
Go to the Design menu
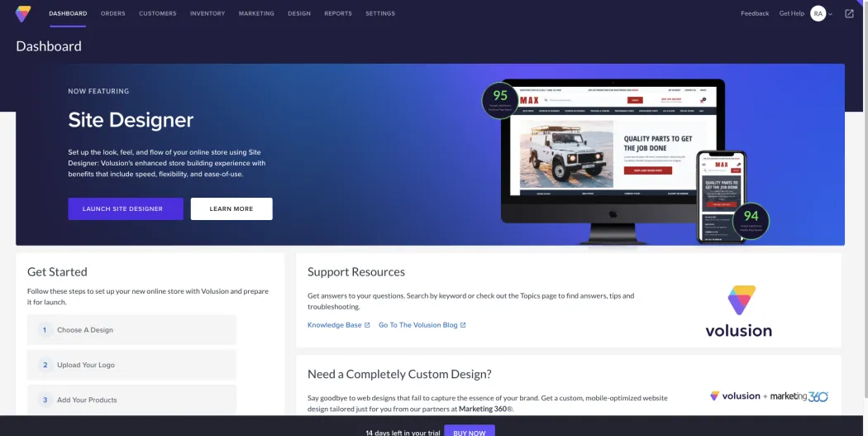click(299, 13)
